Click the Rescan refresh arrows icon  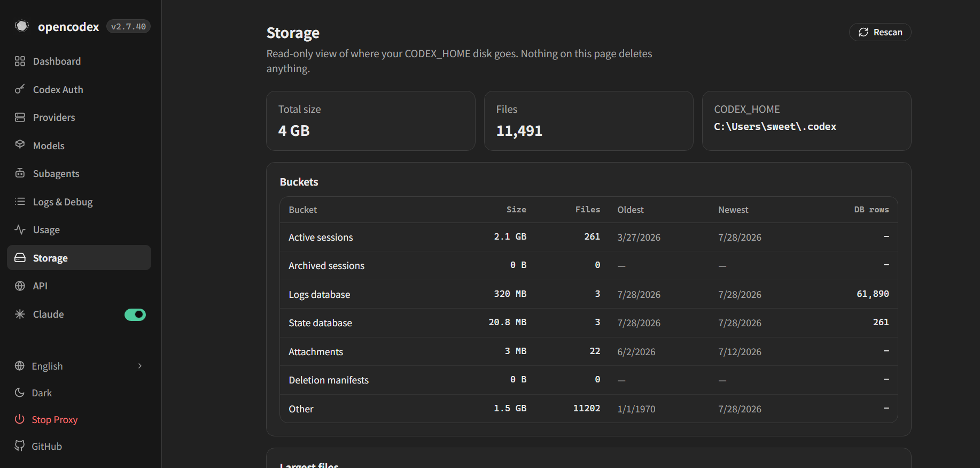point(864,32)
